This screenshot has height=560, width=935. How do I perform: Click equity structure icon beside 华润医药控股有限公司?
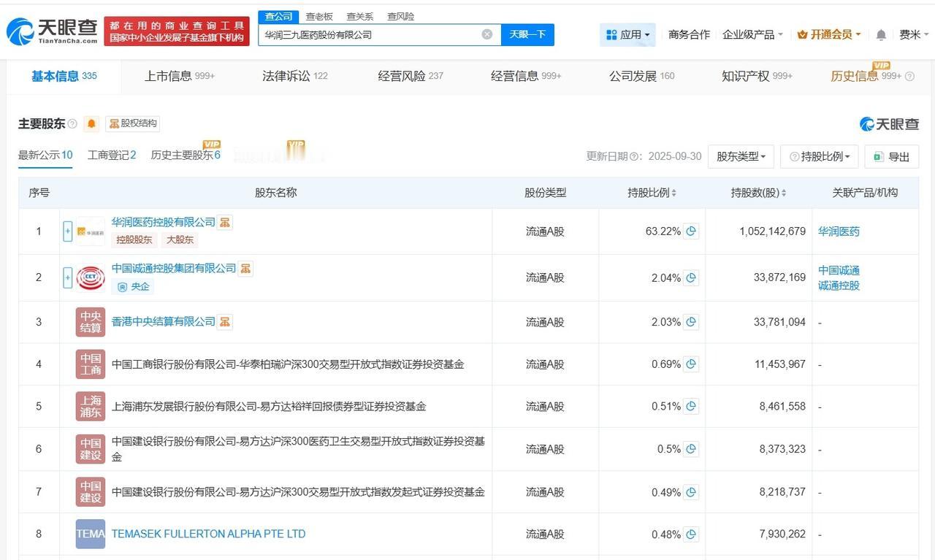coord(225,222)
